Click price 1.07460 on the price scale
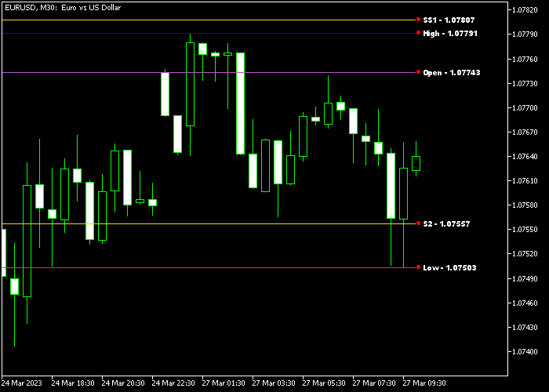The height and width of the screenshot is (392, 549). [x=525, y=303]
